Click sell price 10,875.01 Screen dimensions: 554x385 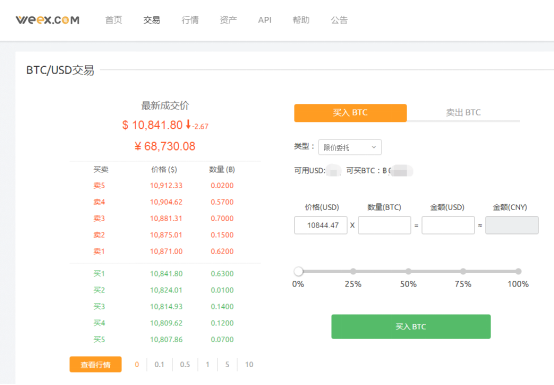(166, 235)
